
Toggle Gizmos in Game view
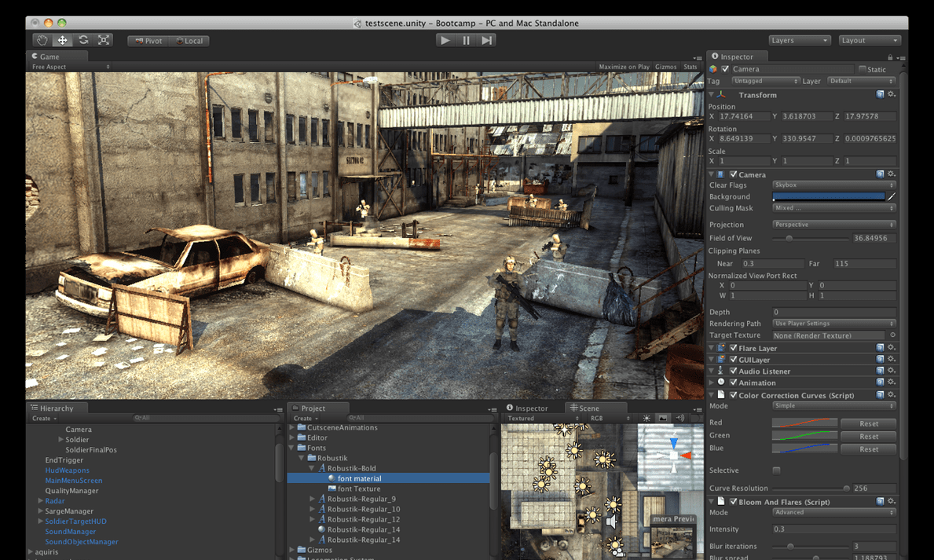(x=665, y=67)
